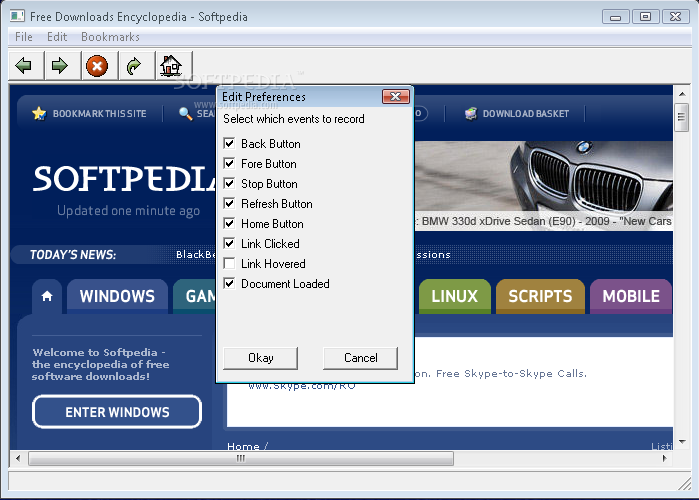The width and height of the screenshot is (699, 500).
Task: Disable the Home Button event checkbox
Action: [x=229, y=223]
